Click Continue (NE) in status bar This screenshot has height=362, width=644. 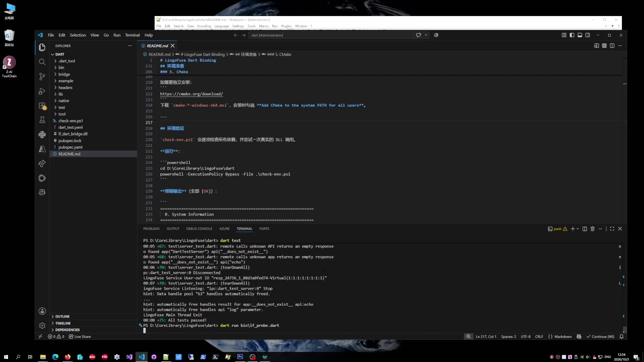click(x=600, y=337)
